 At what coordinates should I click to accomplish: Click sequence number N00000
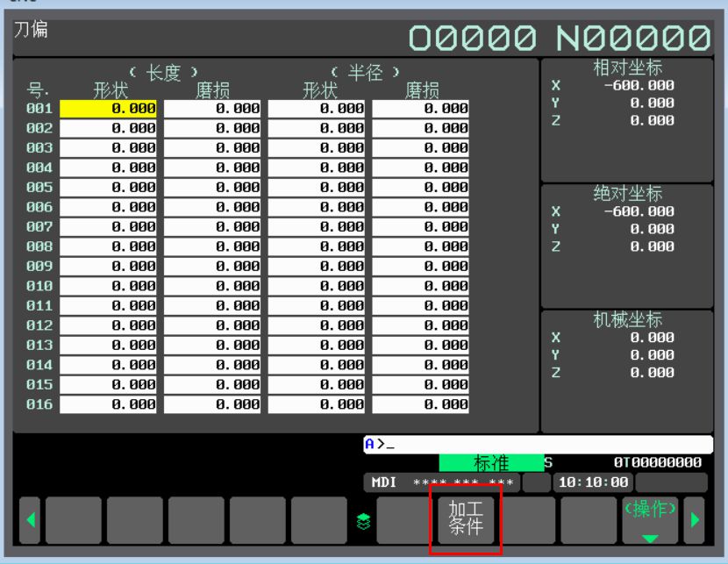[633, 38]
